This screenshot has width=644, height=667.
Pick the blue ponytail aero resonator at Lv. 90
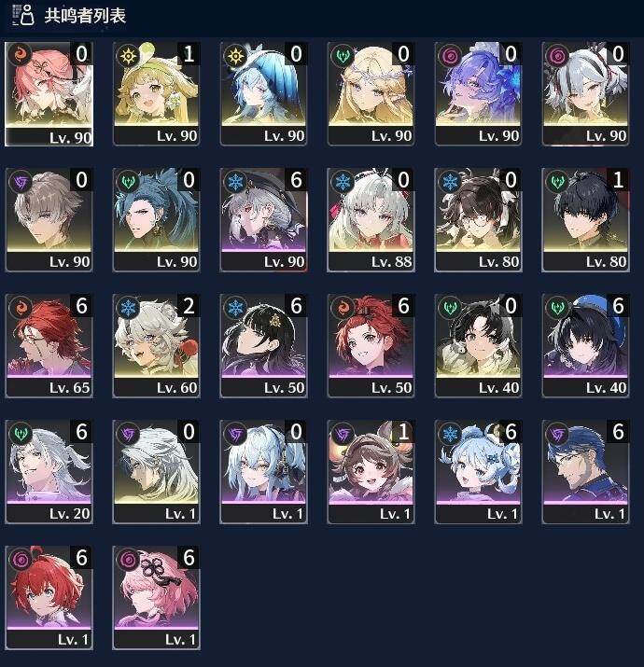tap(156, 219)
